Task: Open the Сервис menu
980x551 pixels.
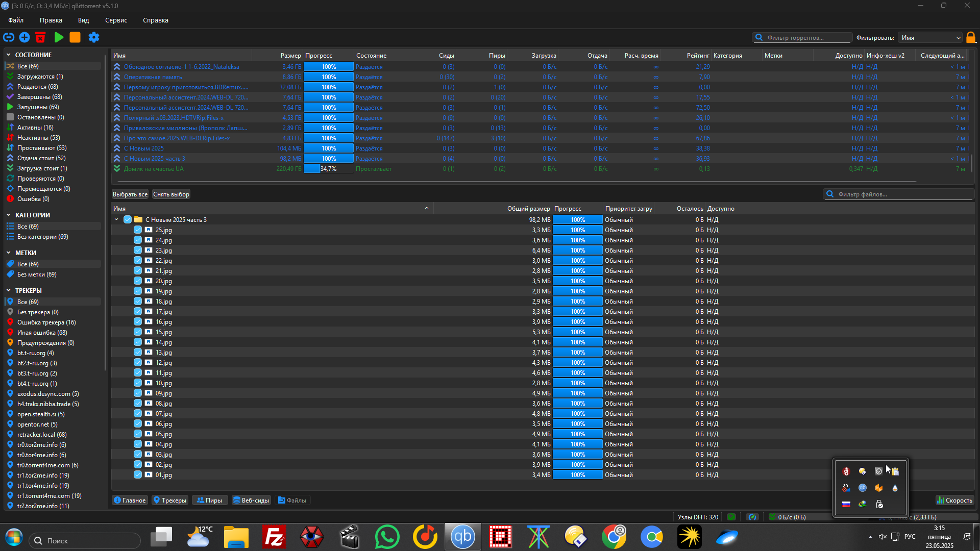Action: coord(116,20)
